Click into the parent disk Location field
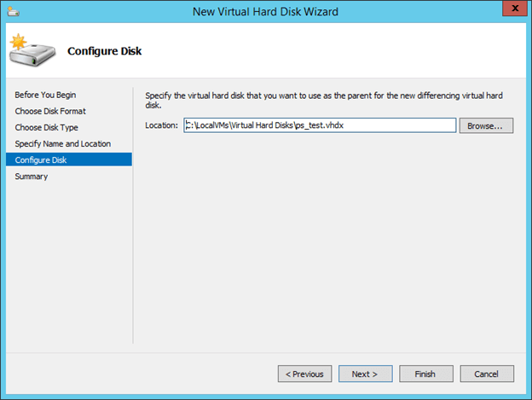The height and width of the screenshot is (400, 532). click(x=320, y=125)
